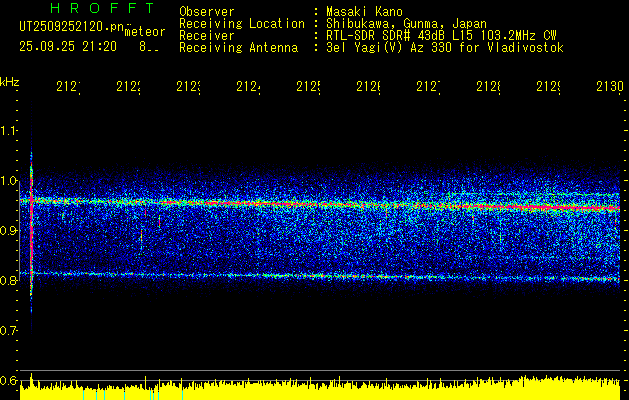The width and height of the screenshot is (629, 400).
Task: Click the 'Receiver' label
Action: pyautogui.click(x=207, y=36)
